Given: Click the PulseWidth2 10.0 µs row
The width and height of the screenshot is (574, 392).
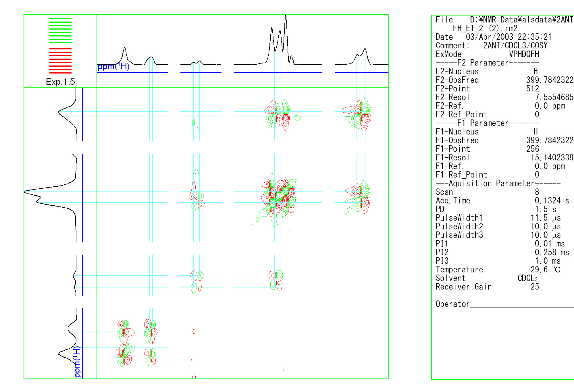Looking at the screenshot, I should tap(498, 226).
